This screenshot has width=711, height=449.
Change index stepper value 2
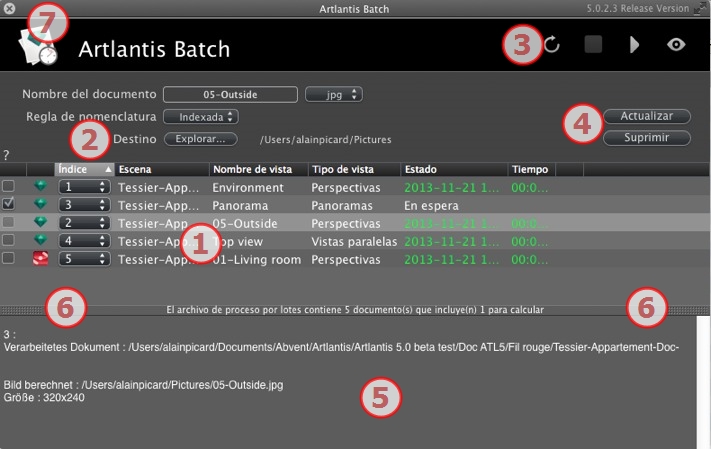84,223
